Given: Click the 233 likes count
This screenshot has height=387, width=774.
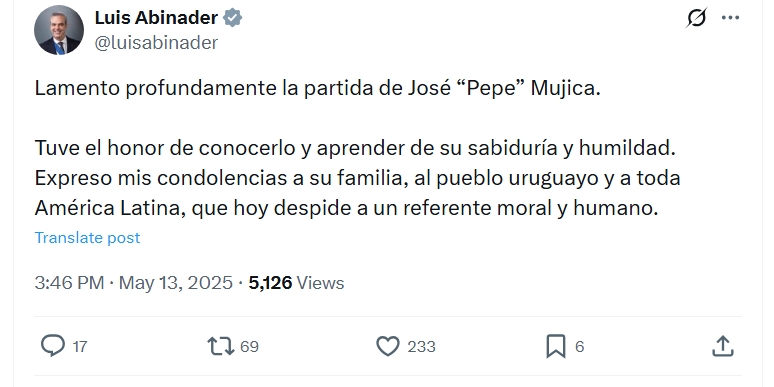Looking at the screenshot, I should (x=422, y=347).
